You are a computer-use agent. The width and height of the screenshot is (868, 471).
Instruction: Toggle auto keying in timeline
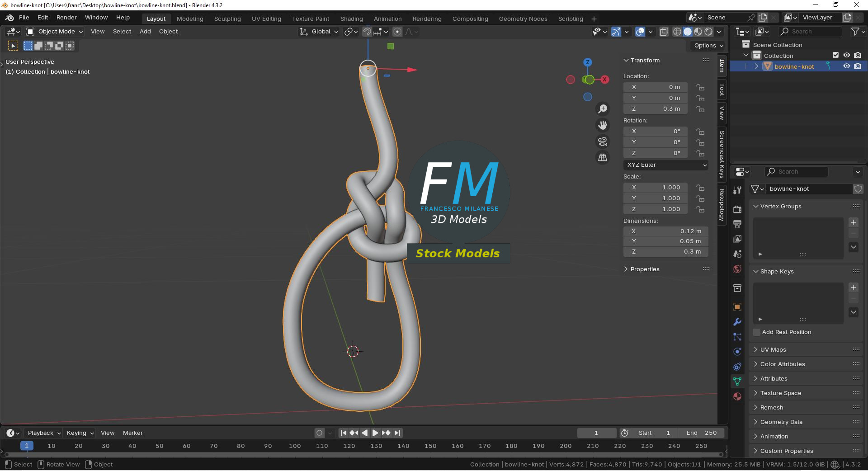(x=320, y=433)
